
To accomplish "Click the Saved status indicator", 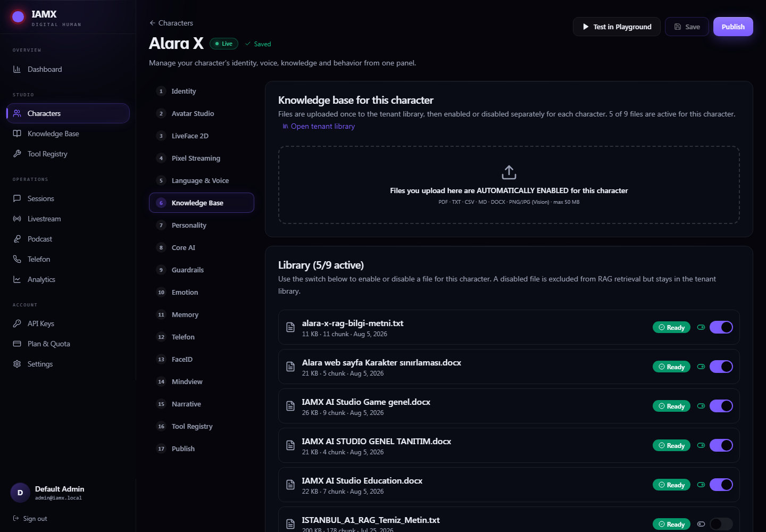I will pos(258,44).
